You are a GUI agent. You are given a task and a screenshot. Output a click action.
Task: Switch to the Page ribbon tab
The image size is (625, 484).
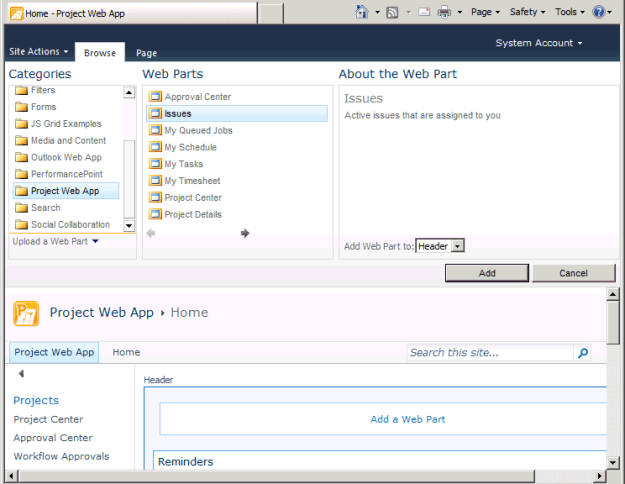146,53
